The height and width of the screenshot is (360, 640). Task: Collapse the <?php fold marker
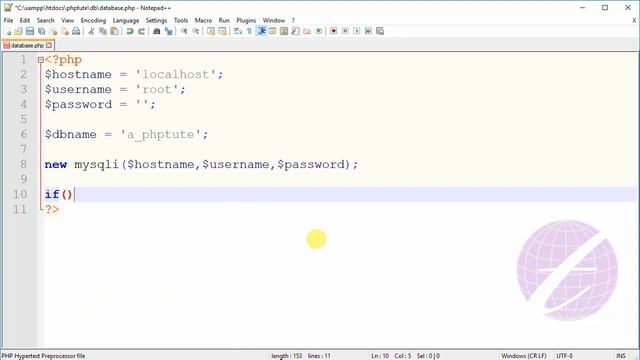pos(40,60)
